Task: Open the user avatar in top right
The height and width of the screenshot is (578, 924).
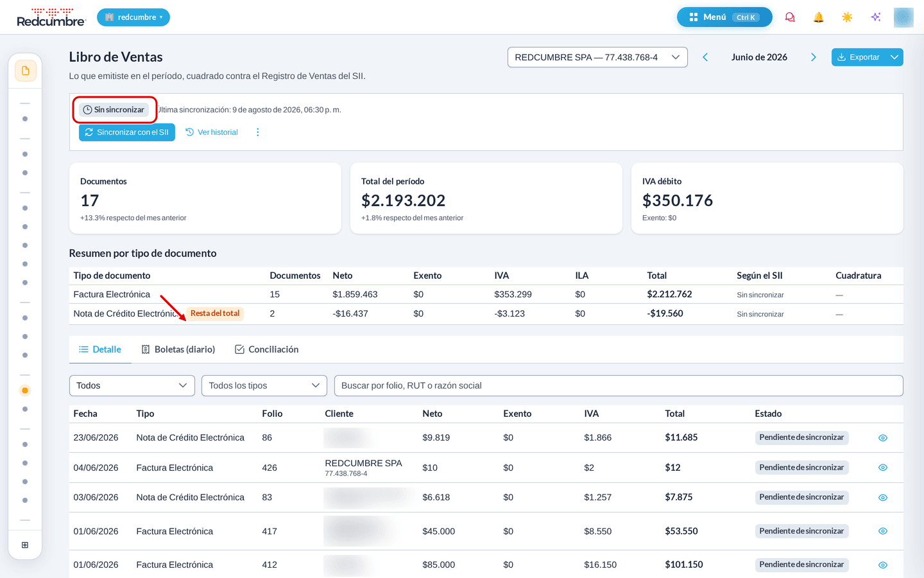Action: click(903, 17)
